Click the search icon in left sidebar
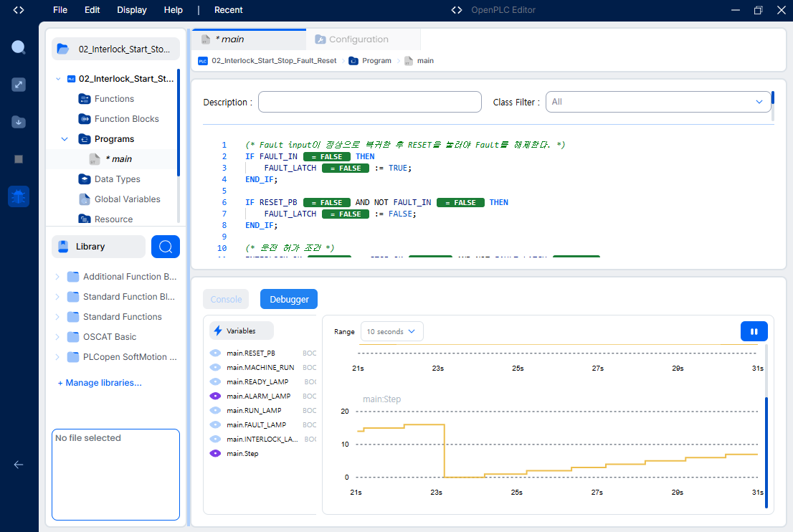 point(19,47)
